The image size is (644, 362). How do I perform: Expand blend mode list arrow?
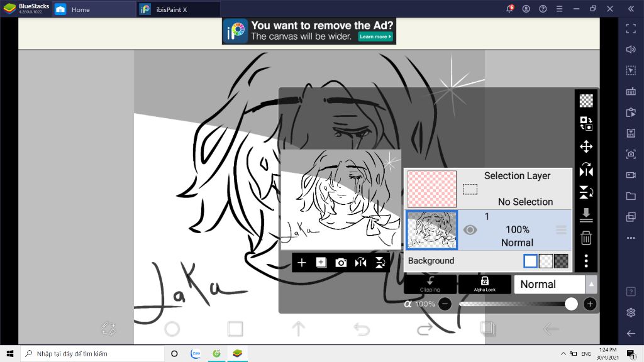pos(591,285)
